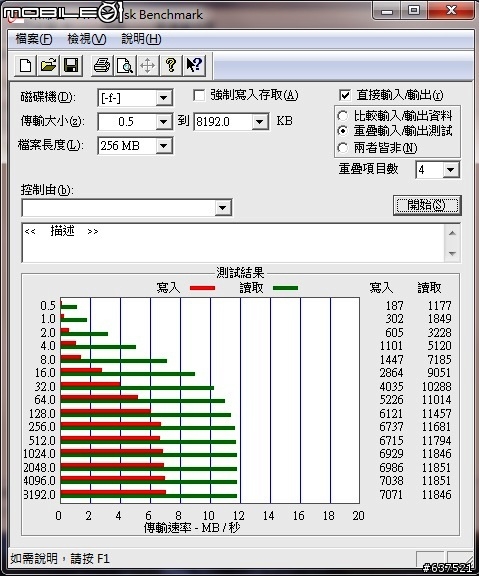Click description box scroll up arrow
This screenshot has height=576, width=479.
452,233
